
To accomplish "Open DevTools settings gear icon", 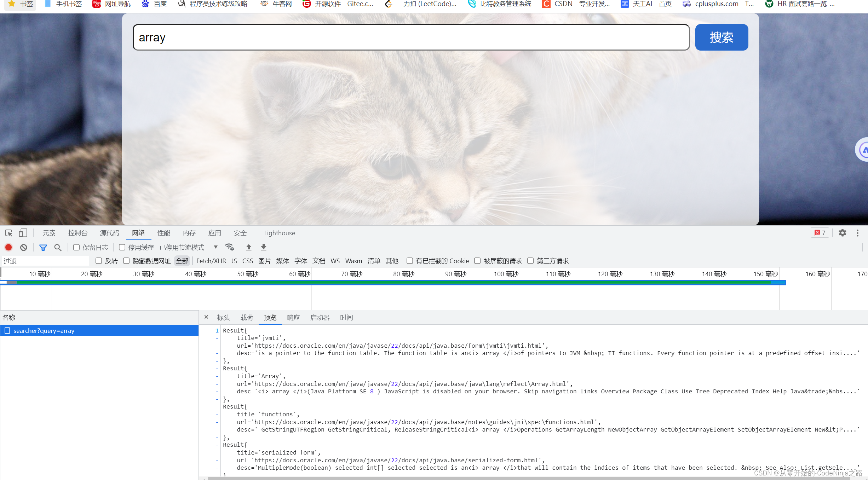I will [x=843, y=233].
